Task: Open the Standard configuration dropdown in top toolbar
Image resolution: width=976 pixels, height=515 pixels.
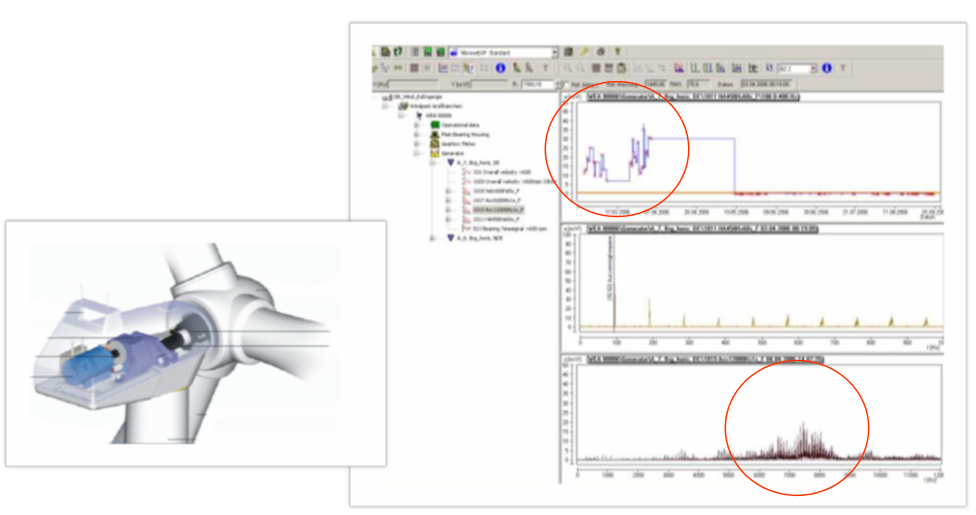Action: click(x=553, y=51)
